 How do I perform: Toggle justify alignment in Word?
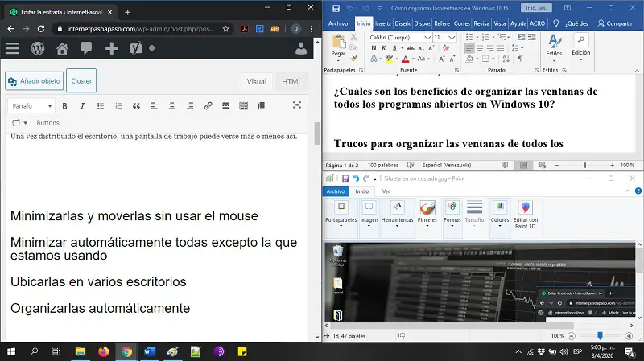pyautogui.click(x=501, y=48)
